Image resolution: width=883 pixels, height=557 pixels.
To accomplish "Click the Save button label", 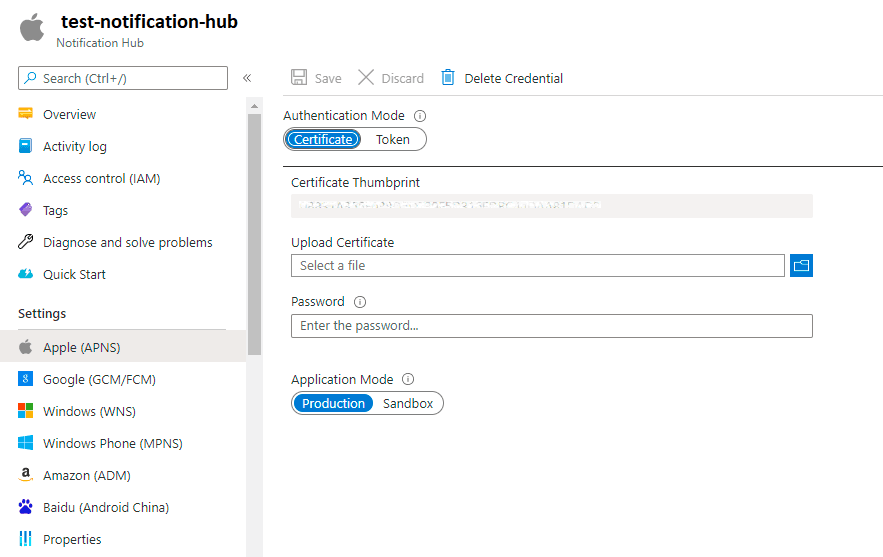I will click(x=328, y=78).
